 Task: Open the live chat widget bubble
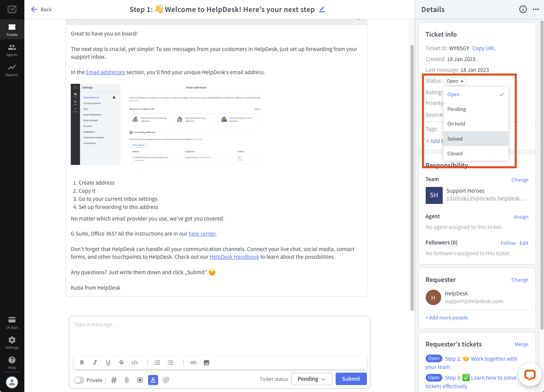530,375
